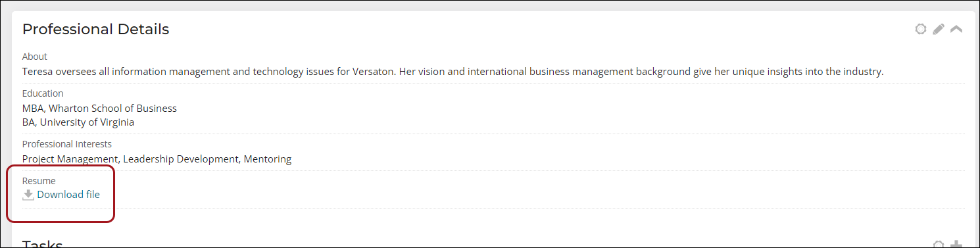Click the Professional Interests field label
980x248 pixels.
(67, 144)
